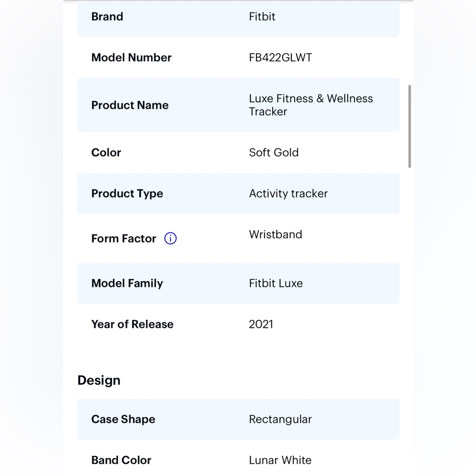476x476 pixels.
Task: Click the Product Name label
Action: tap(130, 105)
